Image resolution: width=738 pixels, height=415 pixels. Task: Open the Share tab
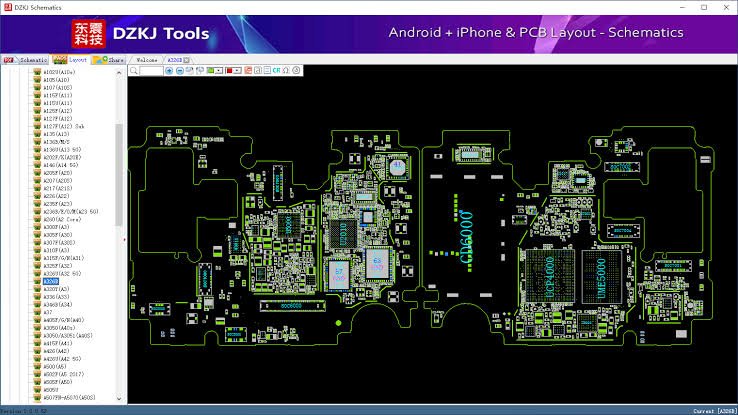point(109,60)
